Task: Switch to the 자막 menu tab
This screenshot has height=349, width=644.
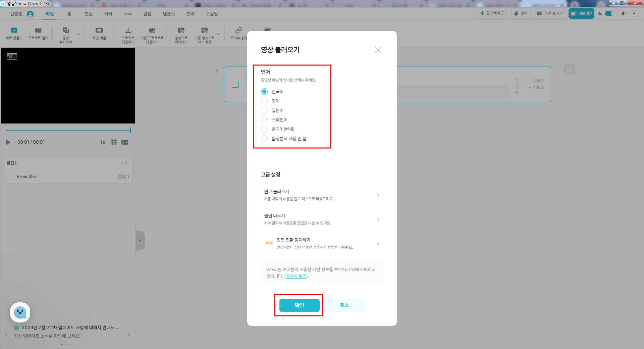Action: point(108,14)
